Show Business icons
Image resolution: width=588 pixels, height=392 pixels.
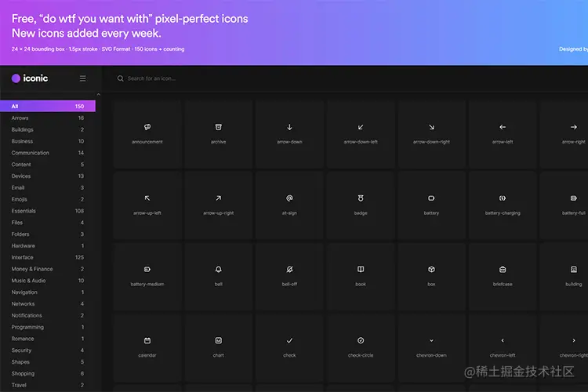48,141
